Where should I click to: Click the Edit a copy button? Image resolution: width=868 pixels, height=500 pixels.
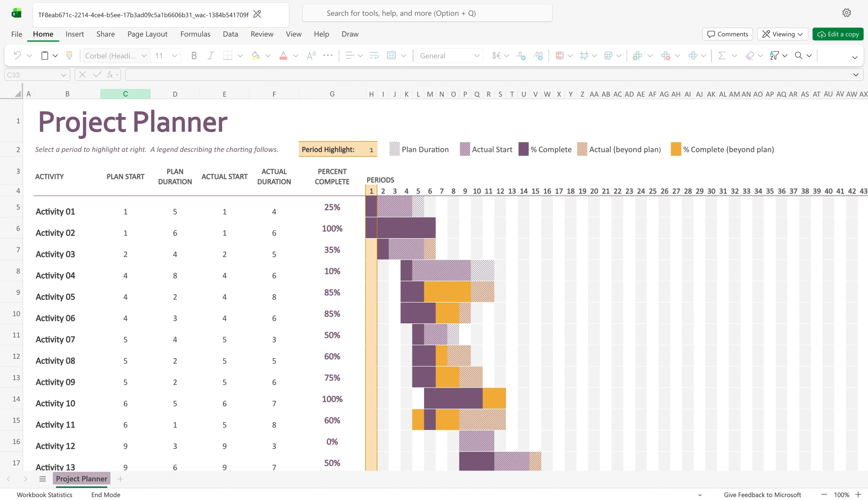838,34
